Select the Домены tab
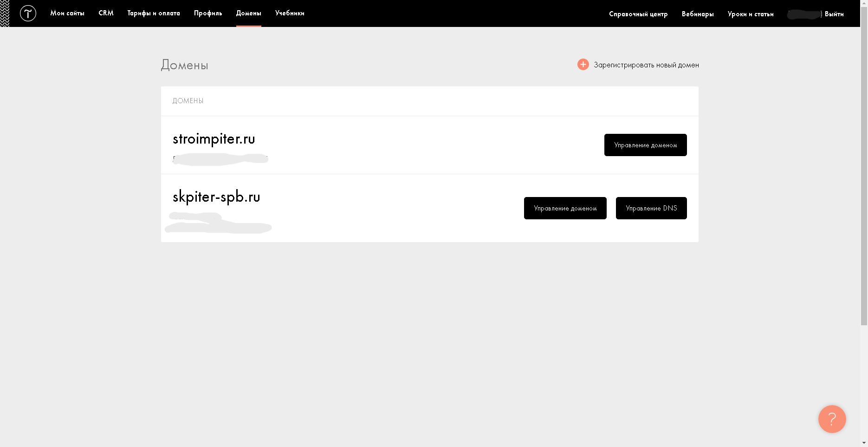 (x=249, y=13)
